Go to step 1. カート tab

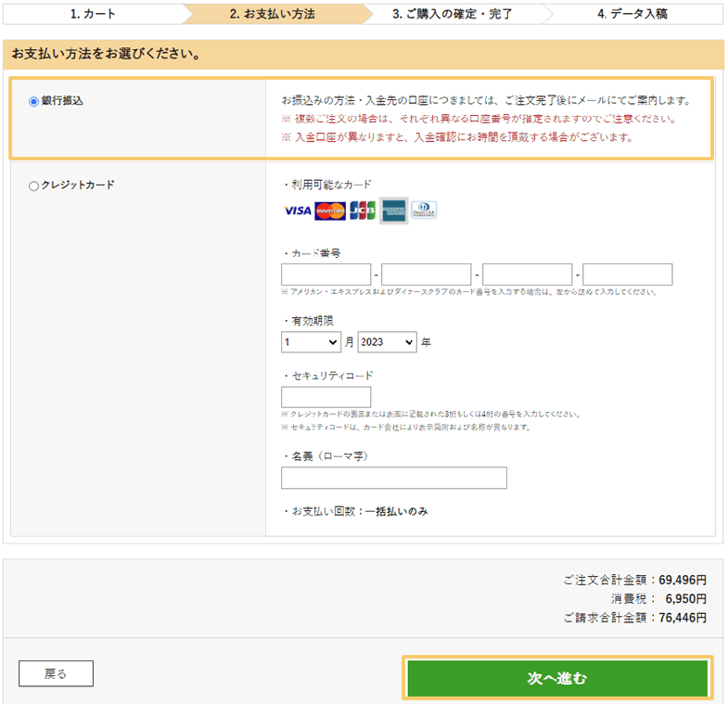[x=93, y=14]
